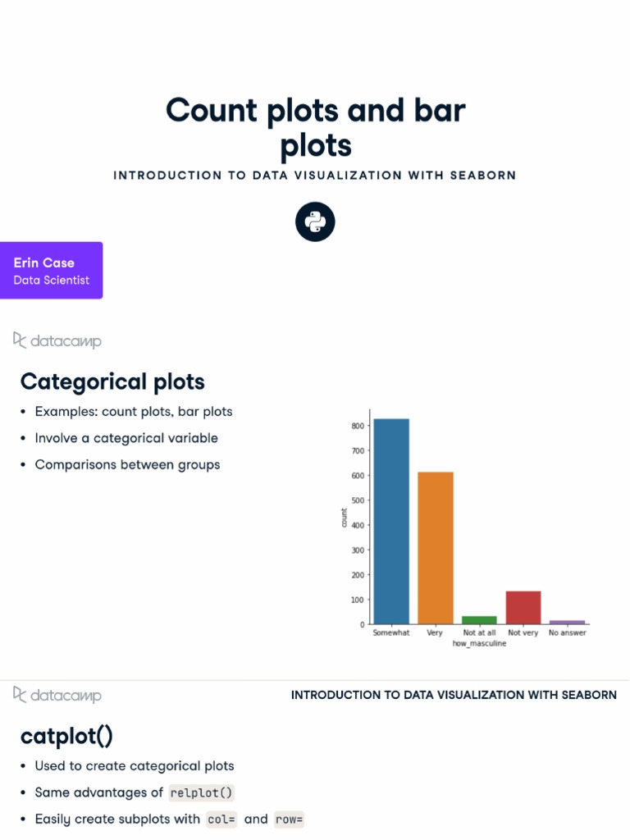Screen dimensions: 630x840
Task: Click the Count plots and bar plots title
Action: (x=315, y=127)
